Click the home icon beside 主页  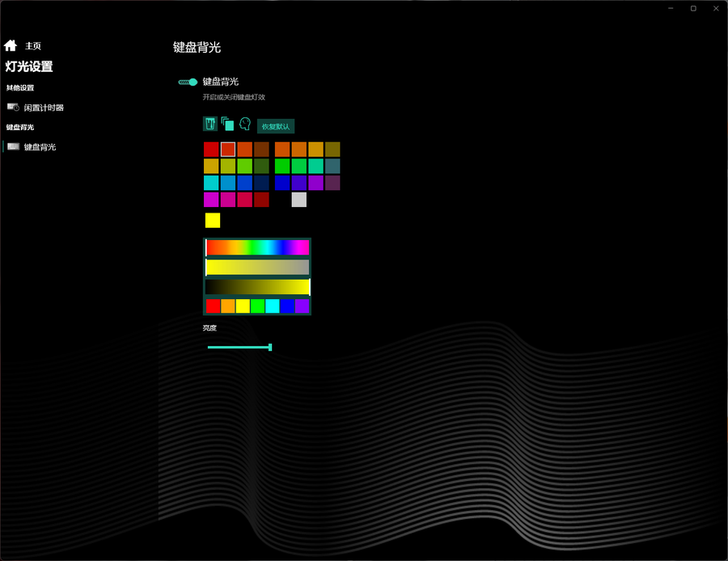pyautogui.click(x=11, y=45)
